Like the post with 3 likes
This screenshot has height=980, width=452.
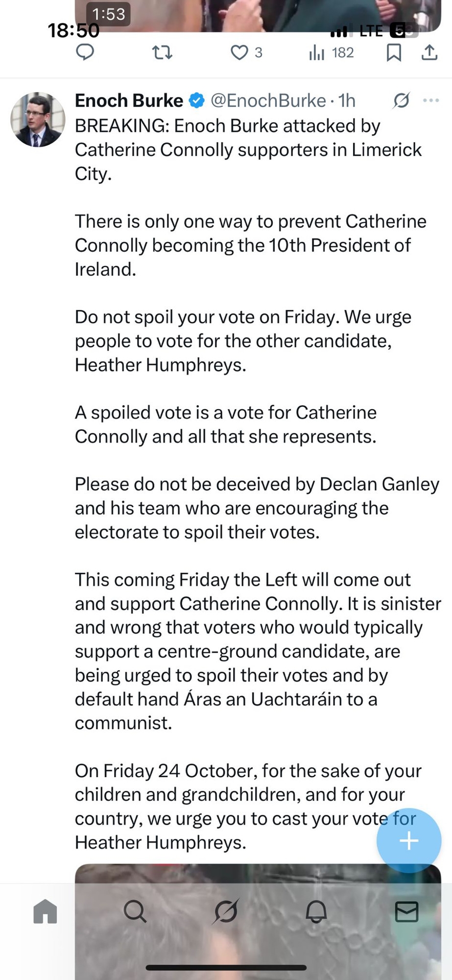pyautogui.click(x=239, y=52)
